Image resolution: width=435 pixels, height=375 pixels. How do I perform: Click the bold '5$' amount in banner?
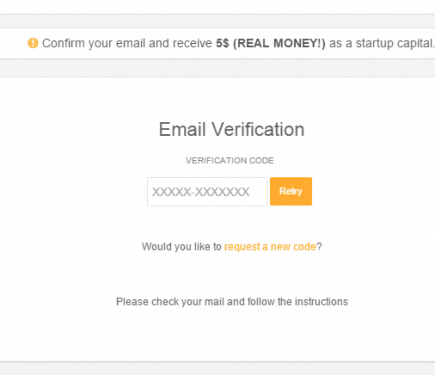223,43
